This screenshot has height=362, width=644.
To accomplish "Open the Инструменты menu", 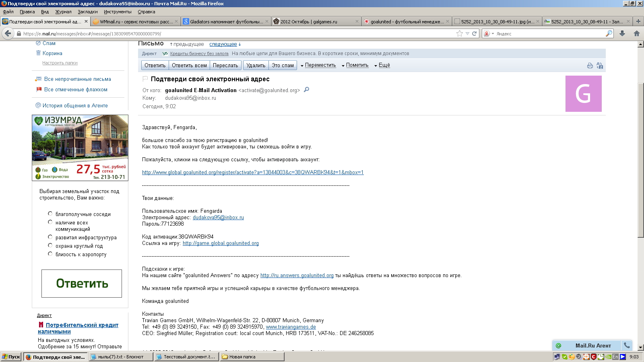I will (118, 12).
